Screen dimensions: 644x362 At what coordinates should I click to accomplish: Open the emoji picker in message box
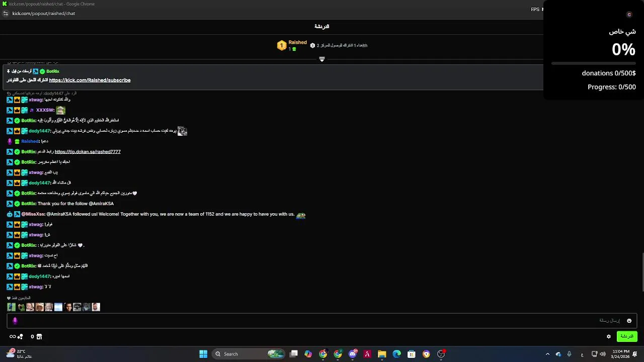pos(629,321)
